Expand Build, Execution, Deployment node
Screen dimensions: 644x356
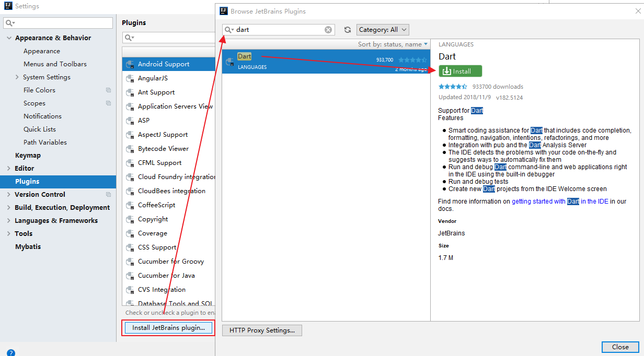[x=9, y=208]
